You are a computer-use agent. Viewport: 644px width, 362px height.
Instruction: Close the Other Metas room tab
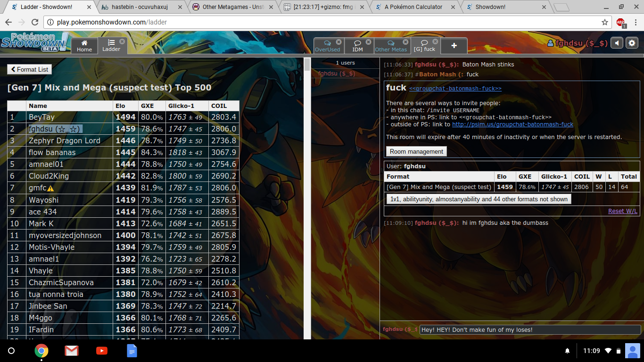point(405,41)
